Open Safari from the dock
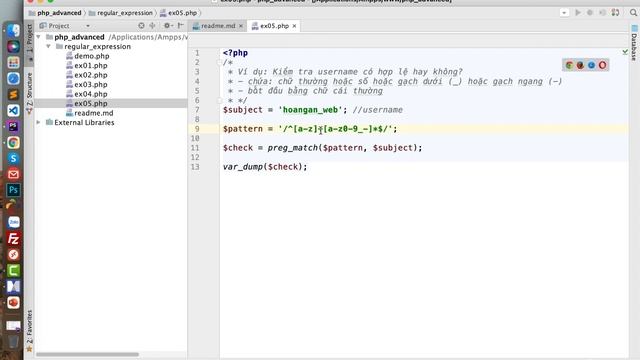Viewport: 640px width, 360px height. click(x=13, y=78)
